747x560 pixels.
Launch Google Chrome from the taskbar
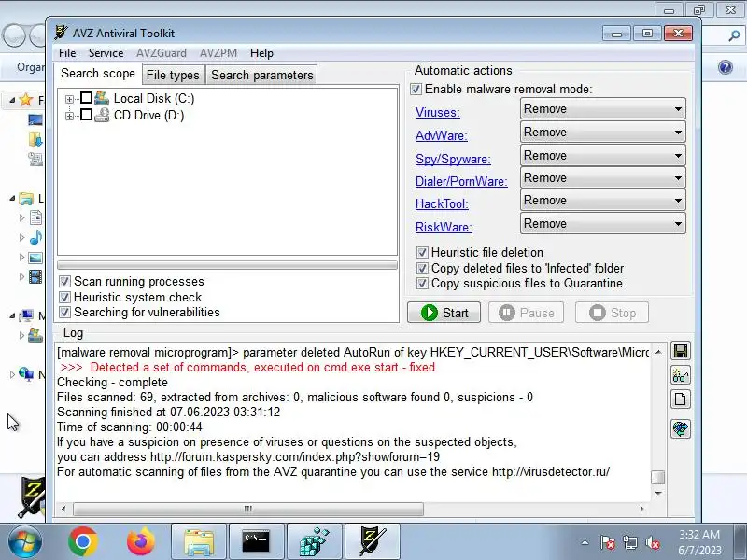tap(83, 542)
